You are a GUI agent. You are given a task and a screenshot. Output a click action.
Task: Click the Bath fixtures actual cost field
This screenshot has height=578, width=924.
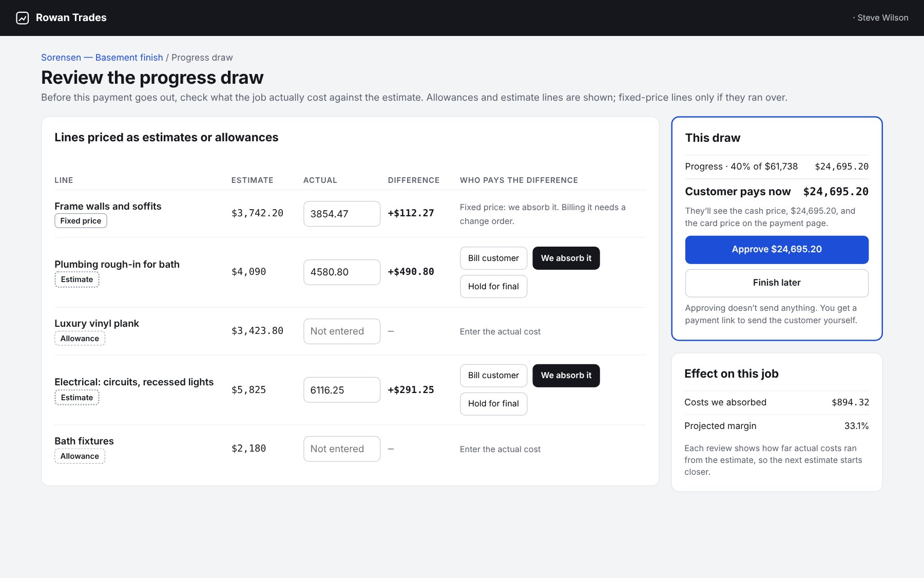tap(342, 449)
